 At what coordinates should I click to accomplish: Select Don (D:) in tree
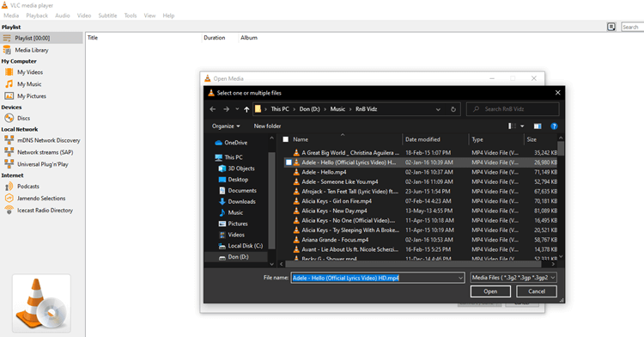click(238, 257)
